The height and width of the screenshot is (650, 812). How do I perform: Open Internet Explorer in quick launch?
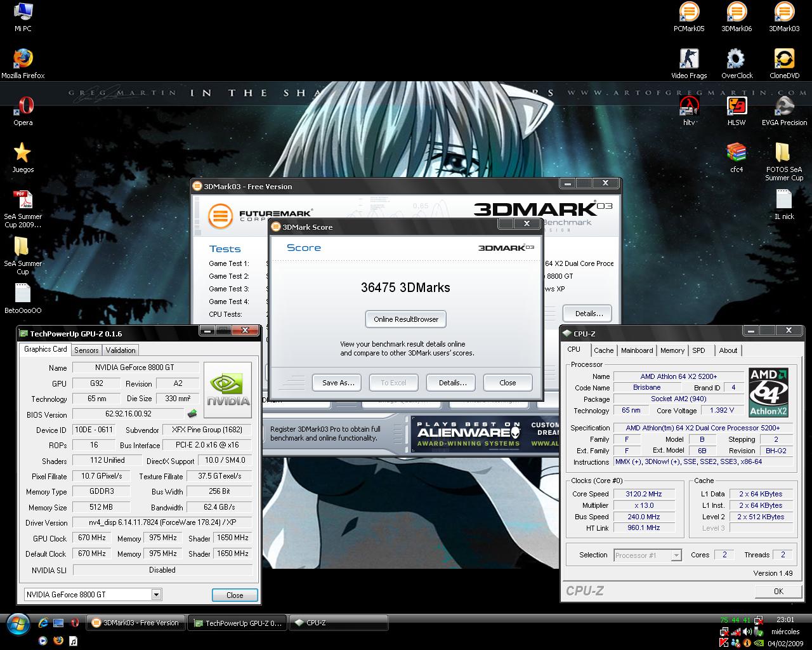pos(43,623)
